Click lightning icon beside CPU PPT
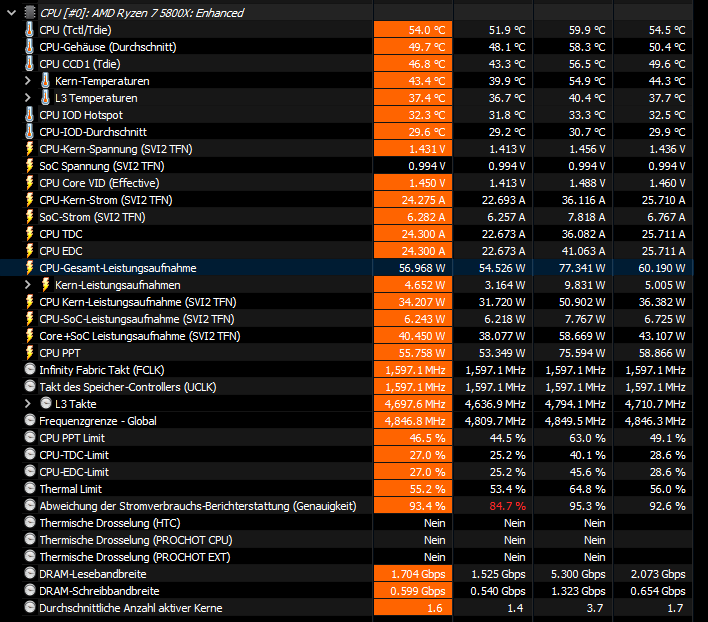Image resolution: width=708 pixels, height=622 pixels. pos(29,353)
